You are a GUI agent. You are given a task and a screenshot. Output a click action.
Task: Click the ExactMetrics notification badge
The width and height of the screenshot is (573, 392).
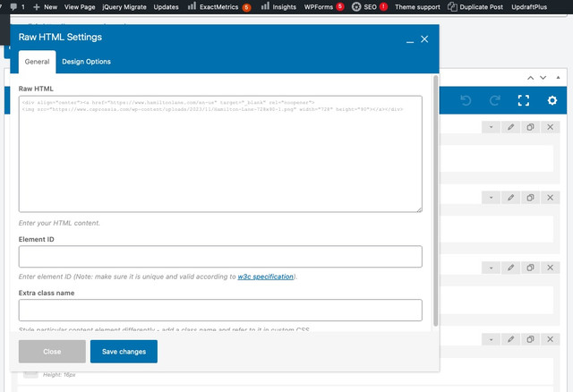(247, 7)
